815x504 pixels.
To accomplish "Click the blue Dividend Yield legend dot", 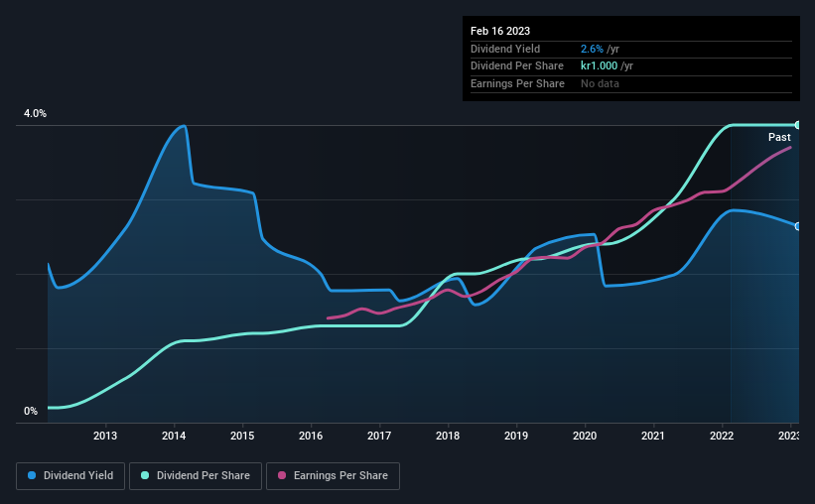I will [x=32, y=475].
